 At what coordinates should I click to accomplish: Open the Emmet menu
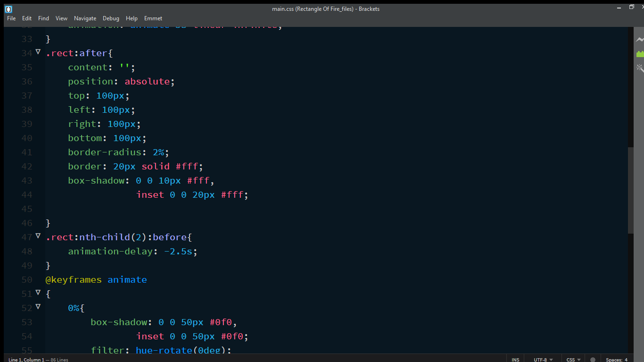tap(153, 18)
